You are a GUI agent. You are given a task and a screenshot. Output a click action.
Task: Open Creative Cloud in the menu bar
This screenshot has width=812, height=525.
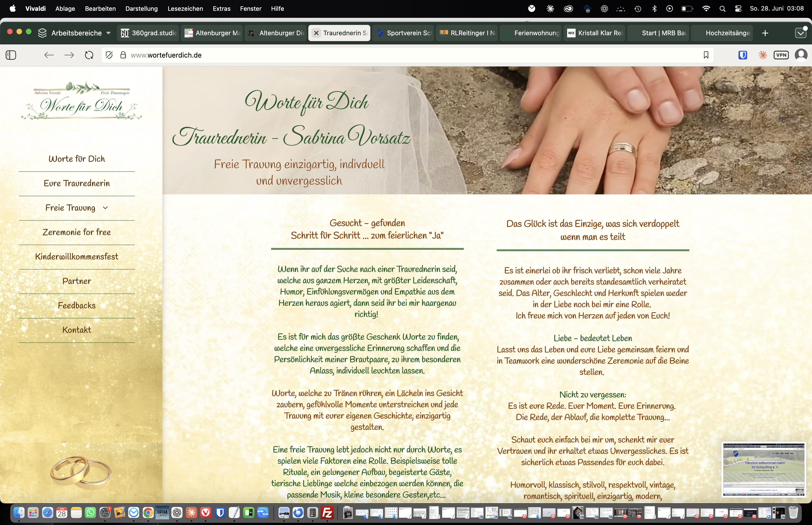[x=568, y=8]
